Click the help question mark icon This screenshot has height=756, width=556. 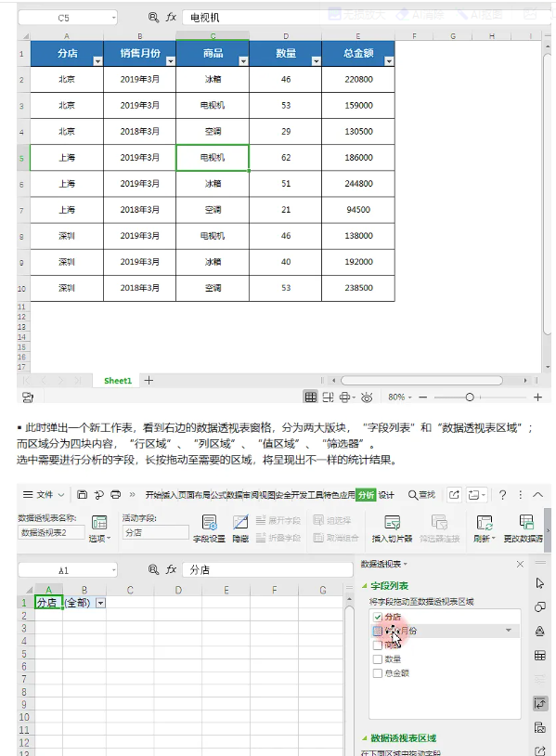[x=502, y=495]
